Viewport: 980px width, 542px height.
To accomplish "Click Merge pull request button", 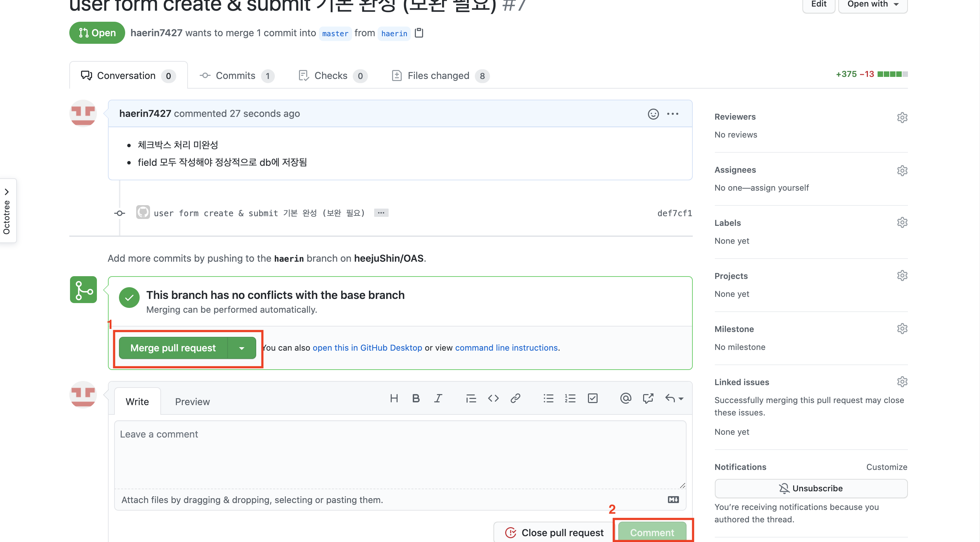I will click(173, 348).
